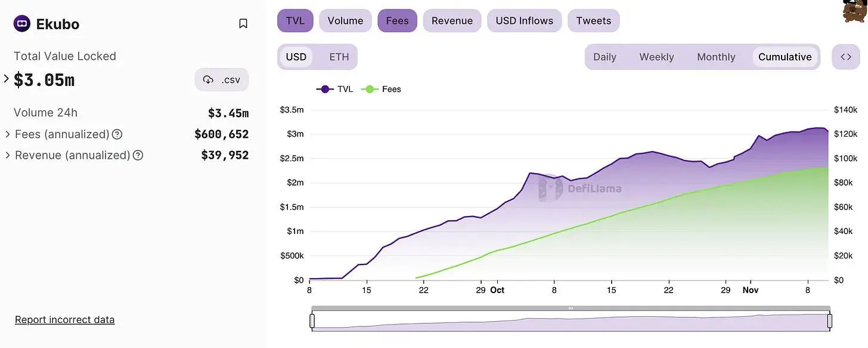
Task: Click the left handle of chart range slider
Action: (312, 321)
